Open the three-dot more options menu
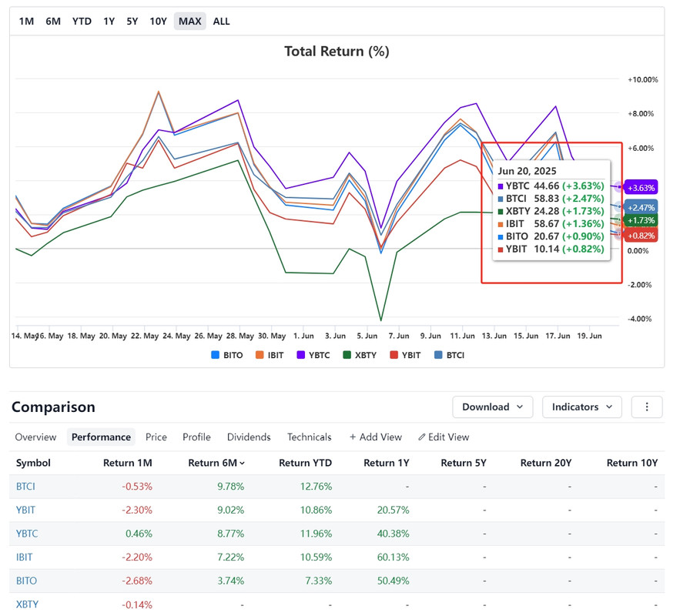690x616 pixels. coord(646,407)
